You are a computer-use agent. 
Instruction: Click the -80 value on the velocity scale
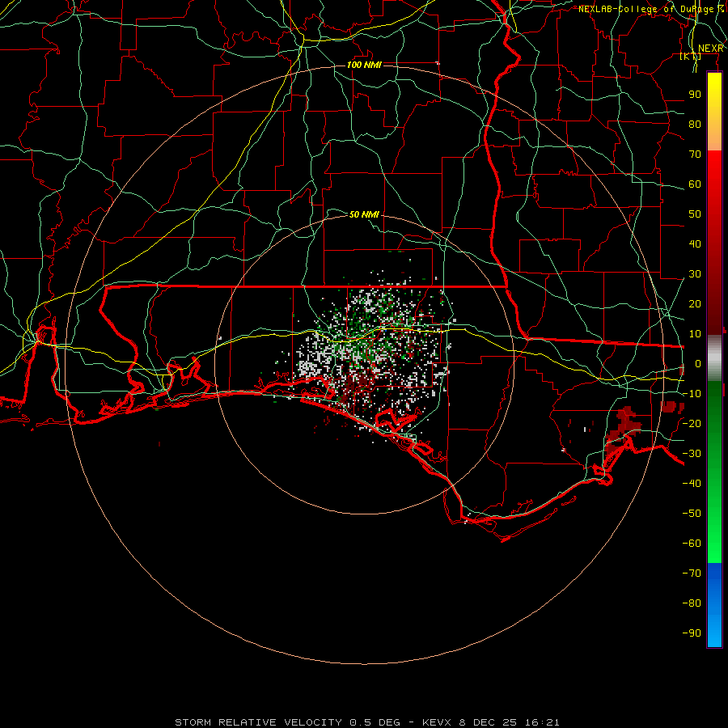point(692,603)
